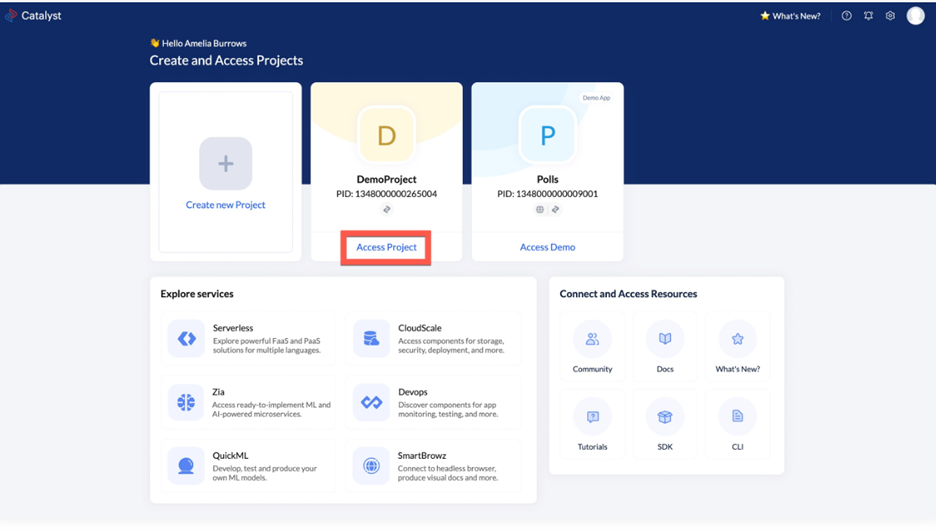Image resolution: width=936 pixels, height=532 pixels.
Task: Click the Tutorials resource icon
Action: (592, 417)
